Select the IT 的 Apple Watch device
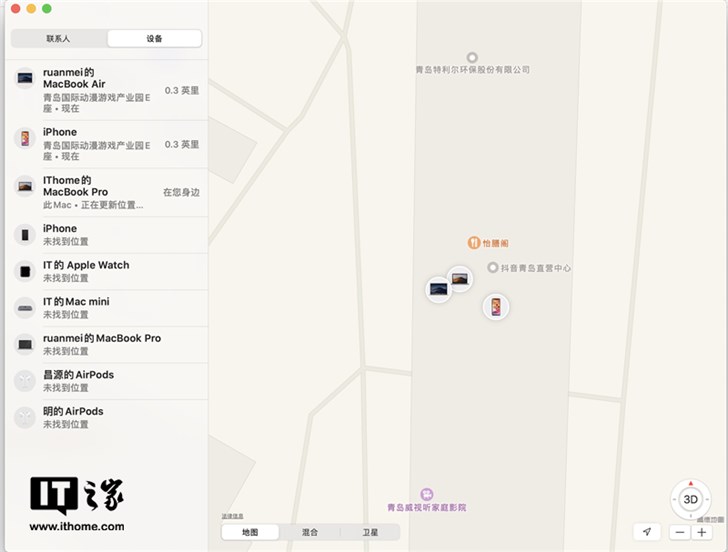Viewport: 728px width, 552px height. point(107,271)
